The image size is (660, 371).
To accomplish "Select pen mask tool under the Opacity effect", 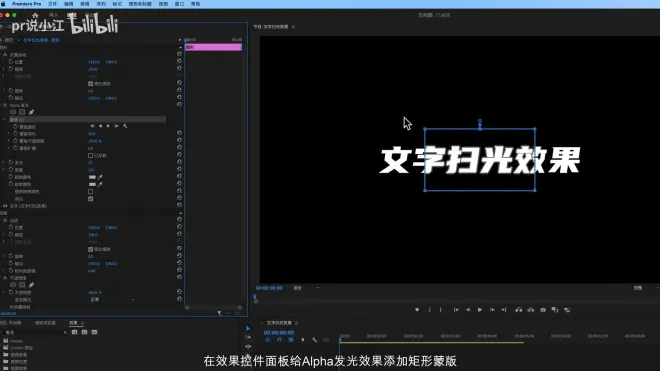I will click(31, 285).
